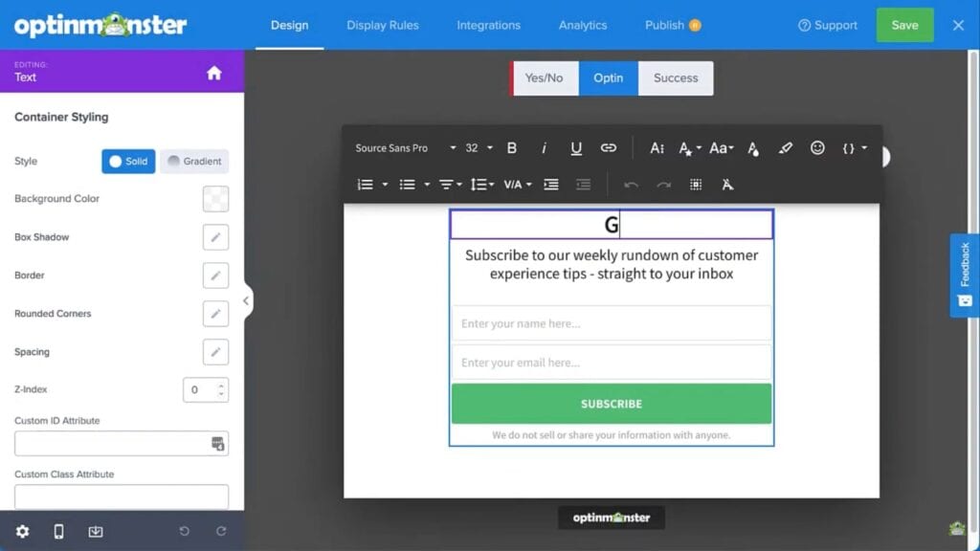This screenshot has width=980, height=551.
Task: Collapse the left sidebar panel
Action: (x=246, y=301)
